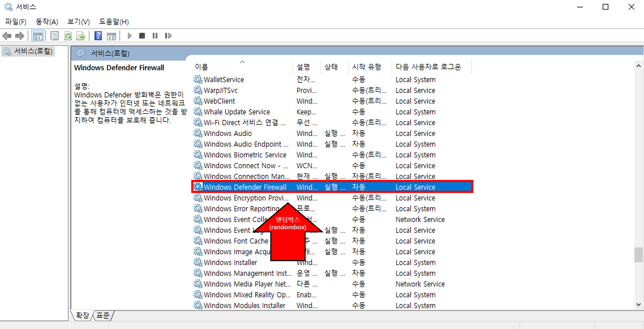Sort by the 설명 column header
Viewport: 644px width, 329px height.
point(306,67)
